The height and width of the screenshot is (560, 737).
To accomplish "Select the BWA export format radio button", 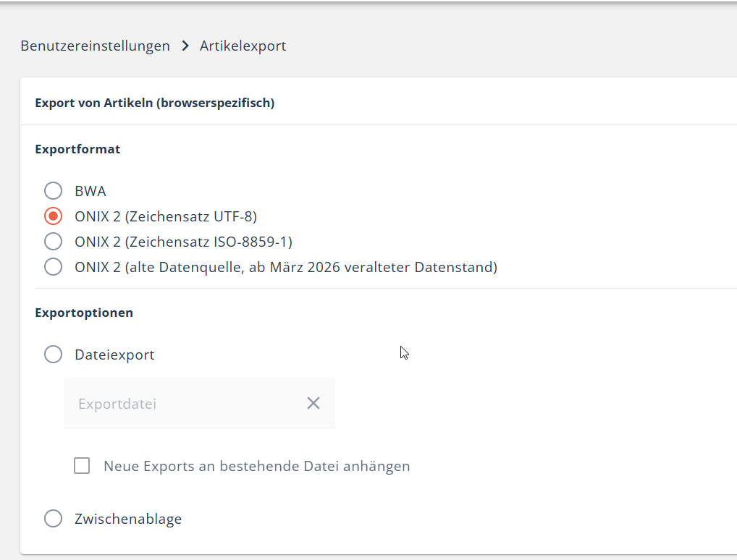I will pyautogui.click(x=54, y=191).
